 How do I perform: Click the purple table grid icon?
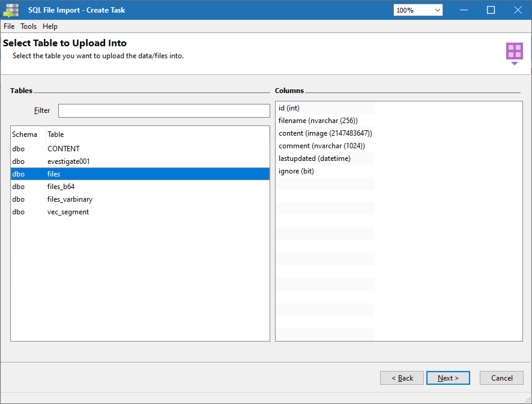[x=514, y=51]
